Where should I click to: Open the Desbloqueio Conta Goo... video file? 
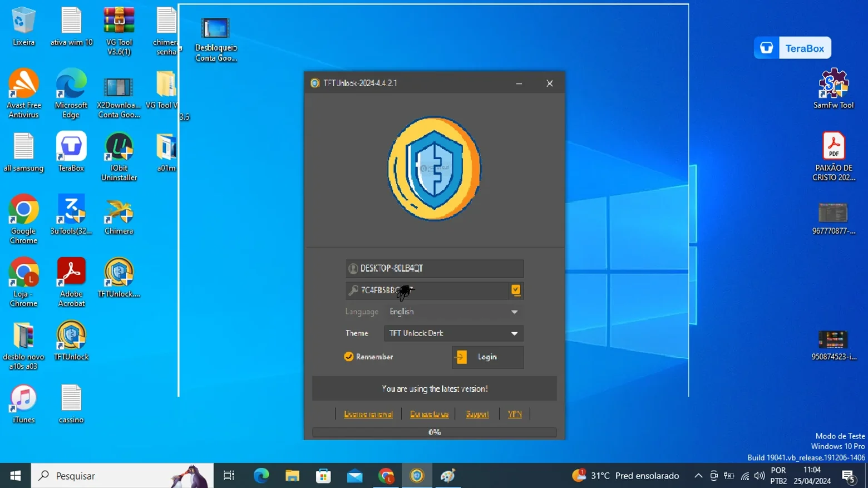click(216, 39)
